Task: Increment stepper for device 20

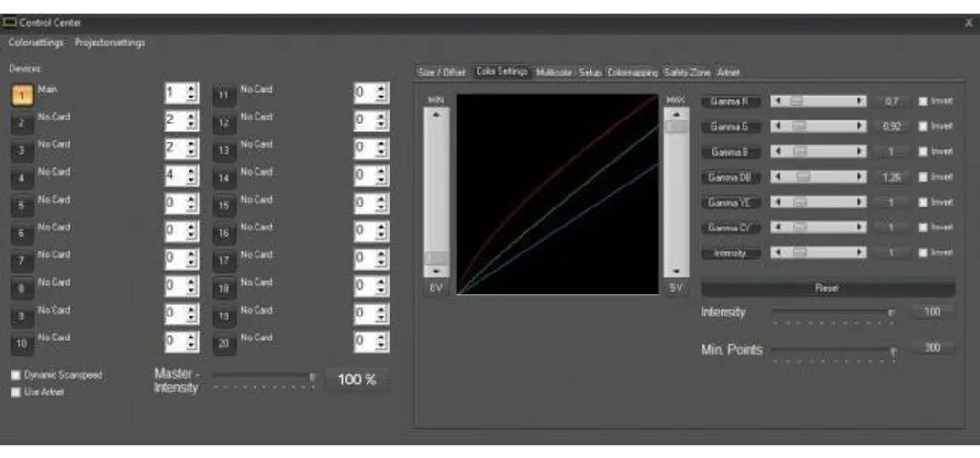Action: click(381, 338)
